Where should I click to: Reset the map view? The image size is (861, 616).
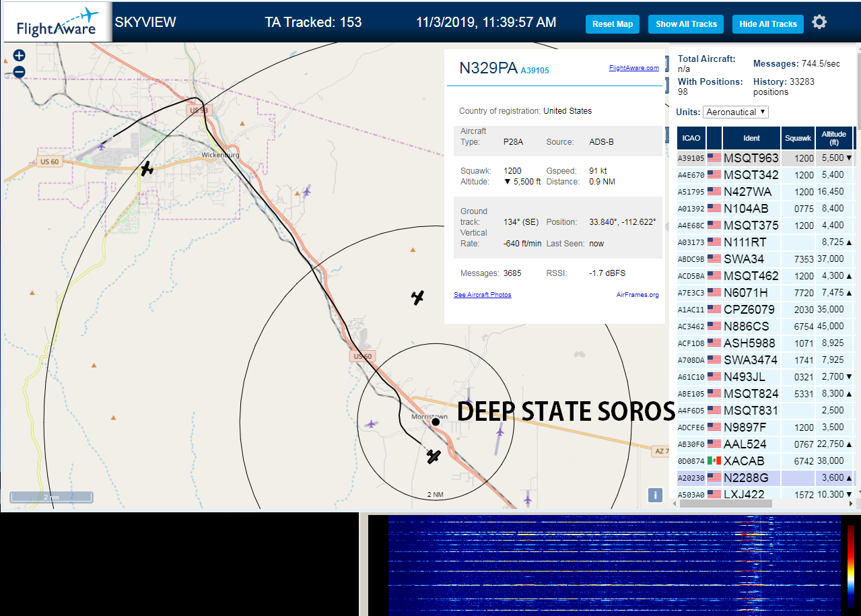coord(613,24)
